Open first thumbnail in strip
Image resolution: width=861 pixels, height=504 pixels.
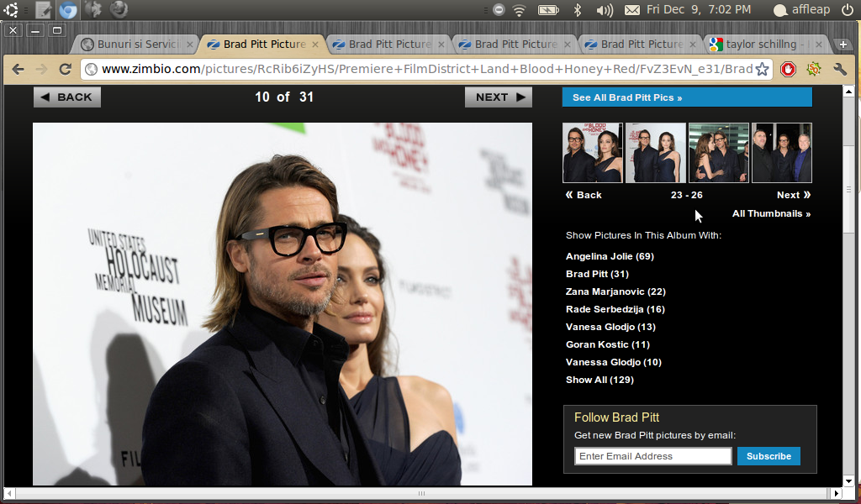(593, 153)
